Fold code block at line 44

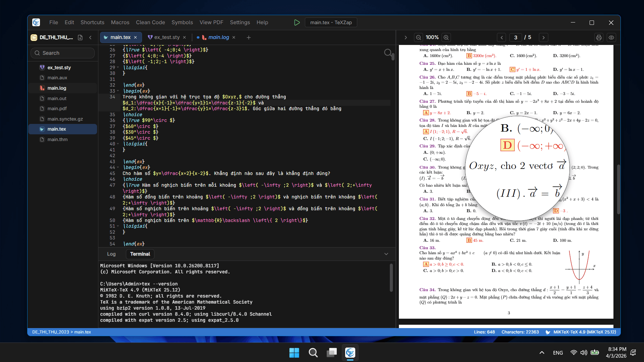tap(118, 167)
